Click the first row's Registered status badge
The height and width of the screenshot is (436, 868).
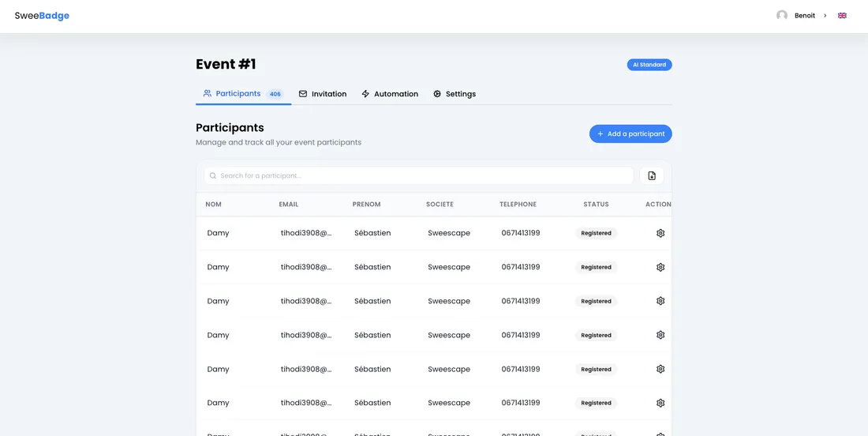coord(597,233)
